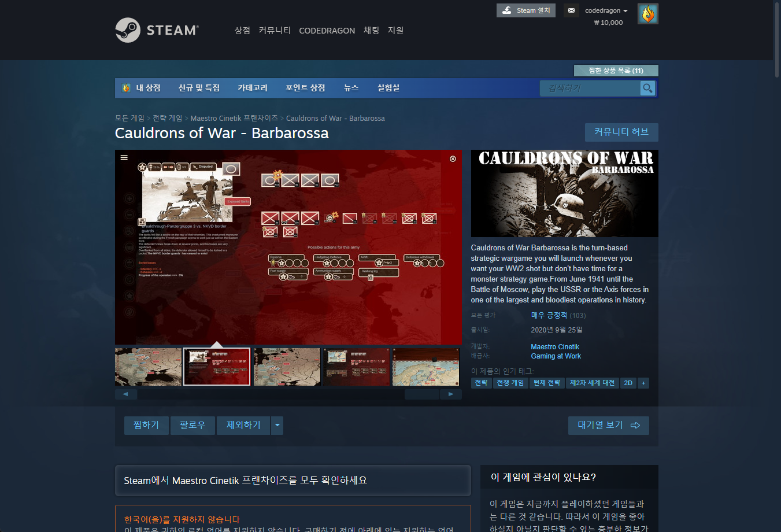
Task: Select the first map screenshot thumbnail
Action: click(x=148, y=367)
